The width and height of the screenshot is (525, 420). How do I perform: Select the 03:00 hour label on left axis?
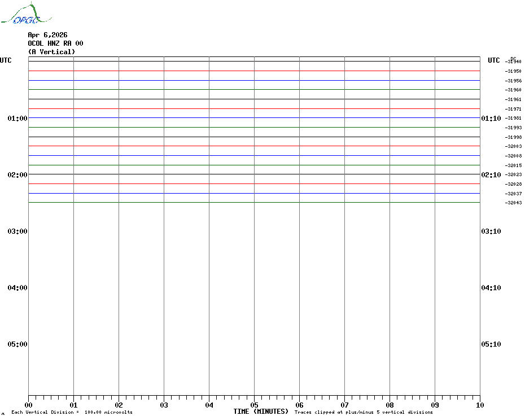click(17, 231)
